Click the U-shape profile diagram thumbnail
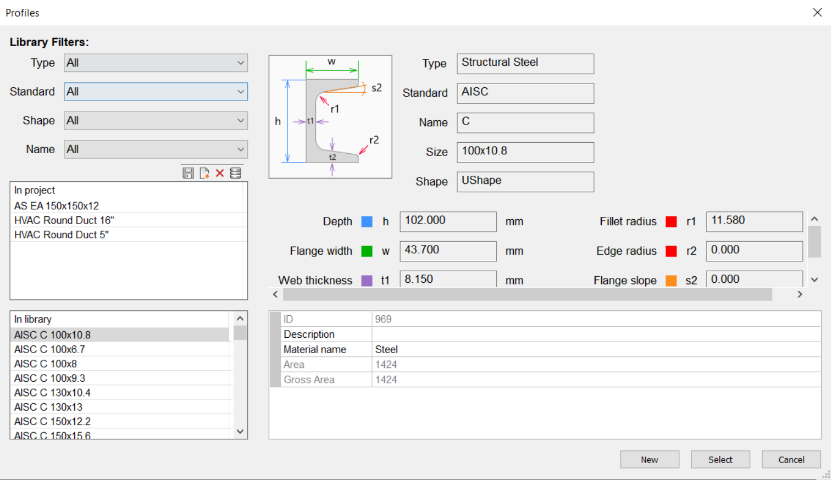The height and width of the screenshot is (480, 831). 330,117
